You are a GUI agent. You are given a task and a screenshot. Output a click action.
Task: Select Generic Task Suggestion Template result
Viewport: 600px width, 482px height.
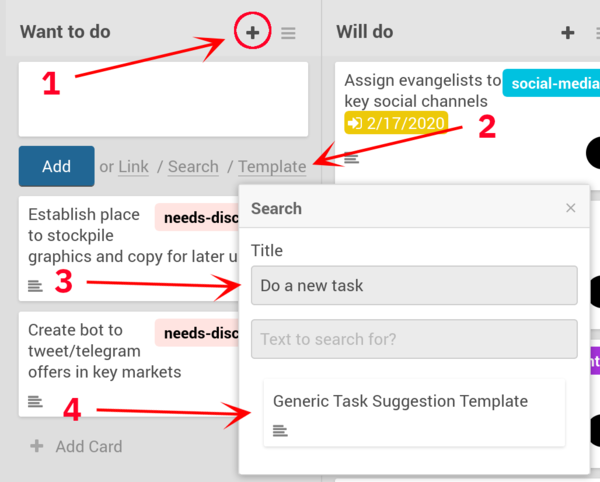pos(400,401)
